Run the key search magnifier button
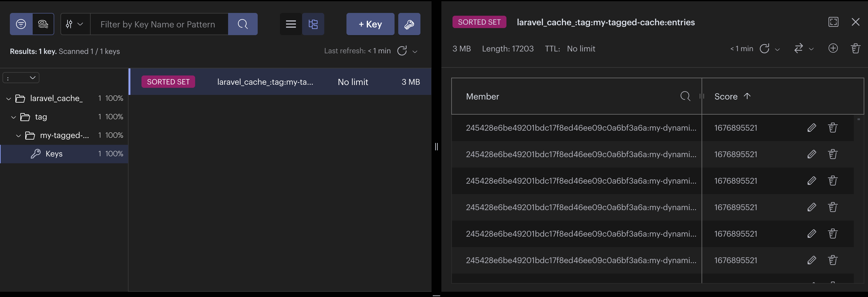Image resolution: width=868 pixels, height=297 pixels. click(243, 24)
